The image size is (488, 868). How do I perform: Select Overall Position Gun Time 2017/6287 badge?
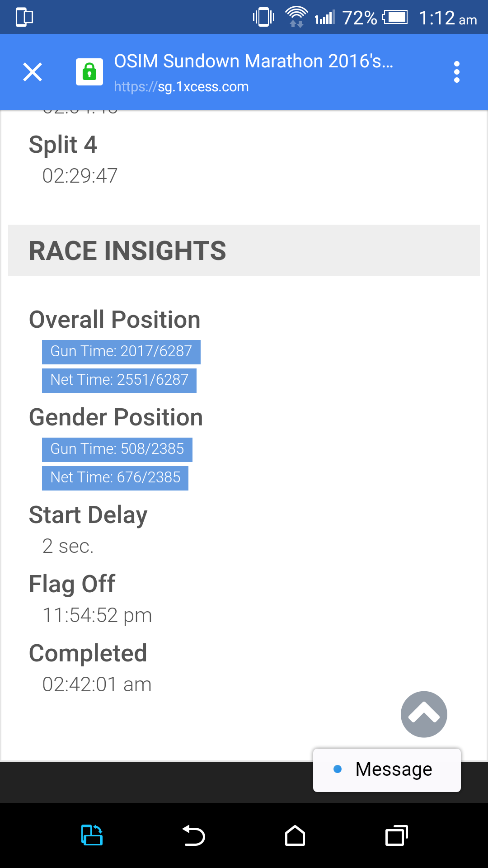(x=121, y=352)
